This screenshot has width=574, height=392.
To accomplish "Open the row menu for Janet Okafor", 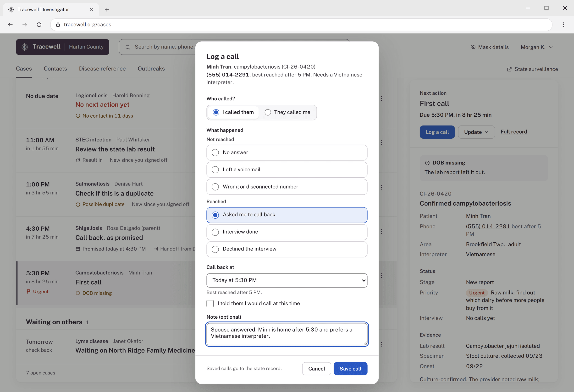I will 381,344.
